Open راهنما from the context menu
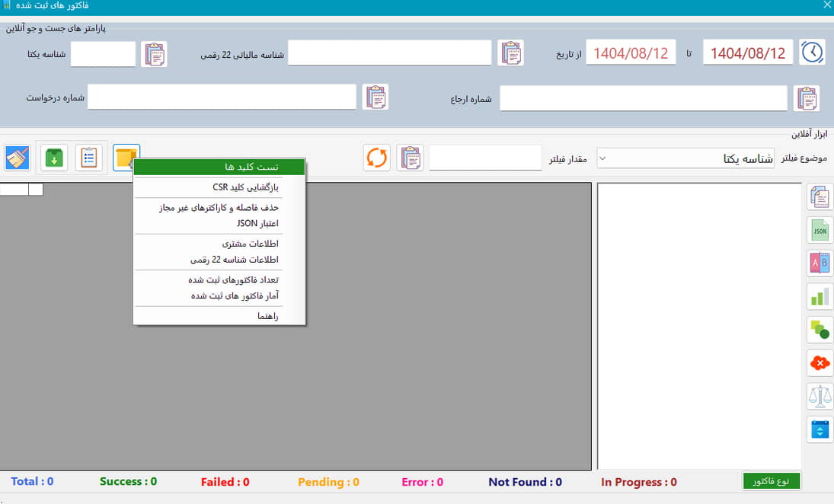The height and width of the screenshot is (504, 834). pos(219,316)
